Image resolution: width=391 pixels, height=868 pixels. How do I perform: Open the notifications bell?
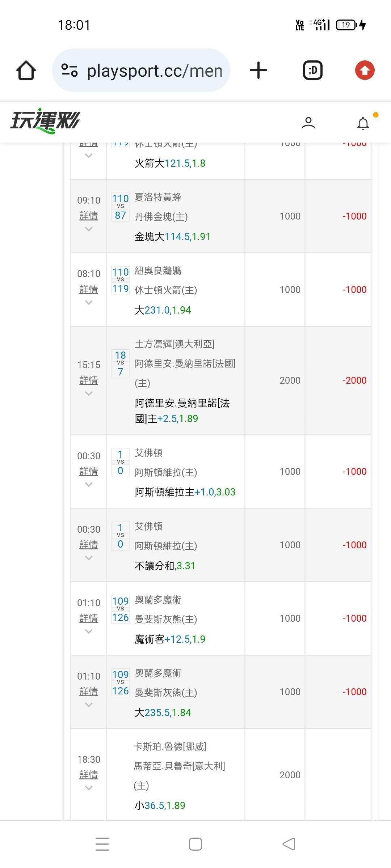pos(363,123)
